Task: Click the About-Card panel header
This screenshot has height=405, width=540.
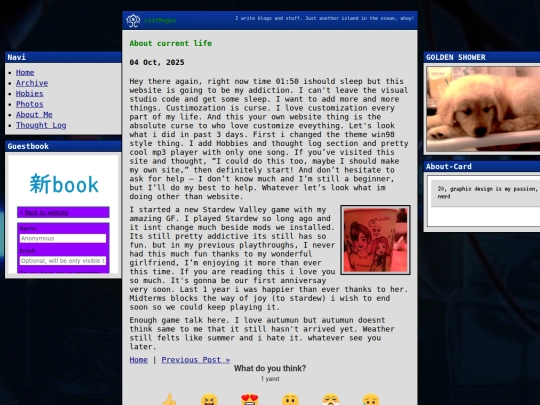Action: point(482,166)
